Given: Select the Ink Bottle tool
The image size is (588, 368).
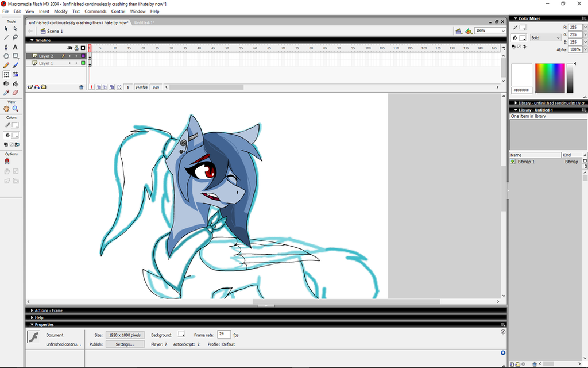Looking at the screenshot, I should [x=6, y=83].
